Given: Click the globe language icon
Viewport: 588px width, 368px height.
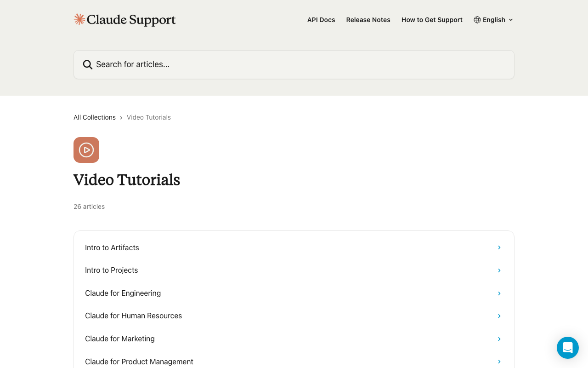Looking at the screenshot, I should (x=477, y=20).
